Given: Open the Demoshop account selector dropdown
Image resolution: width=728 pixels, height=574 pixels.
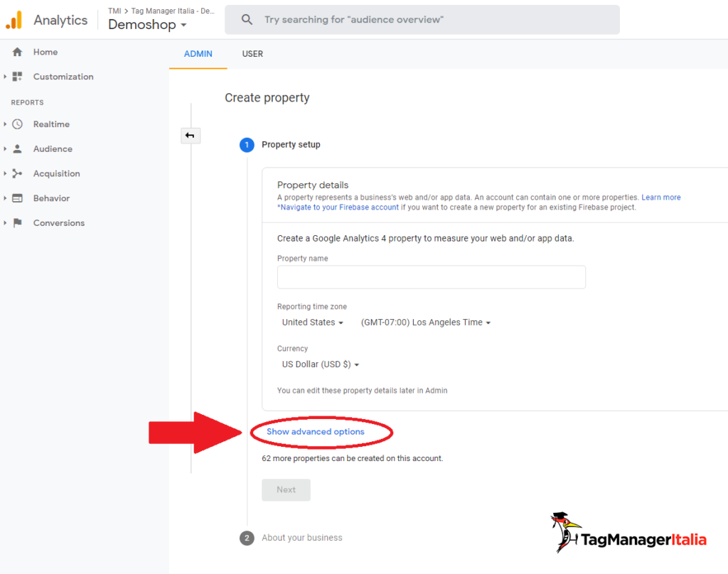Looking at the screenshot, I should click(147, 25).
